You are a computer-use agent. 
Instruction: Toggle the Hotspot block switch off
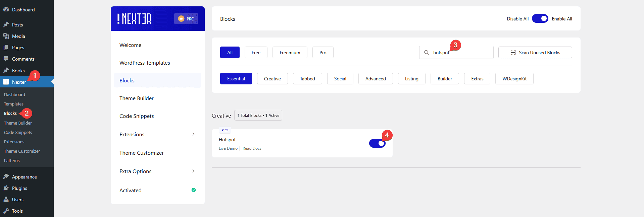377,143
